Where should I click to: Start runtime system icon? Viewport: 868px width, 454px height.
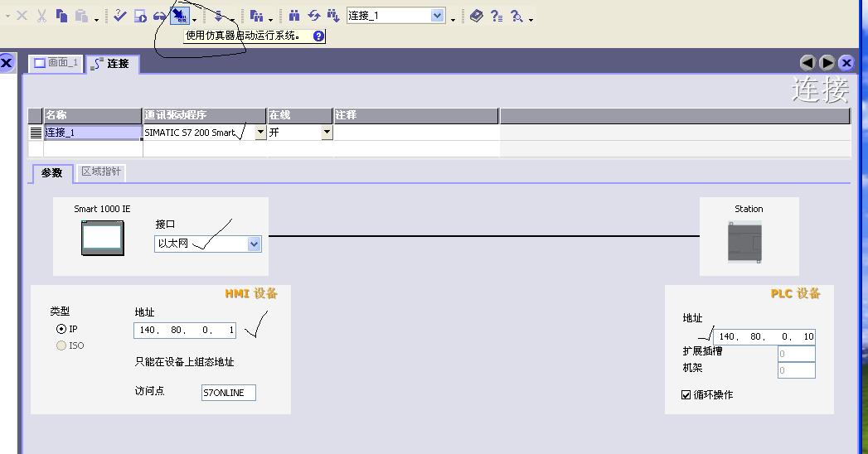click(x=140, y=16)
